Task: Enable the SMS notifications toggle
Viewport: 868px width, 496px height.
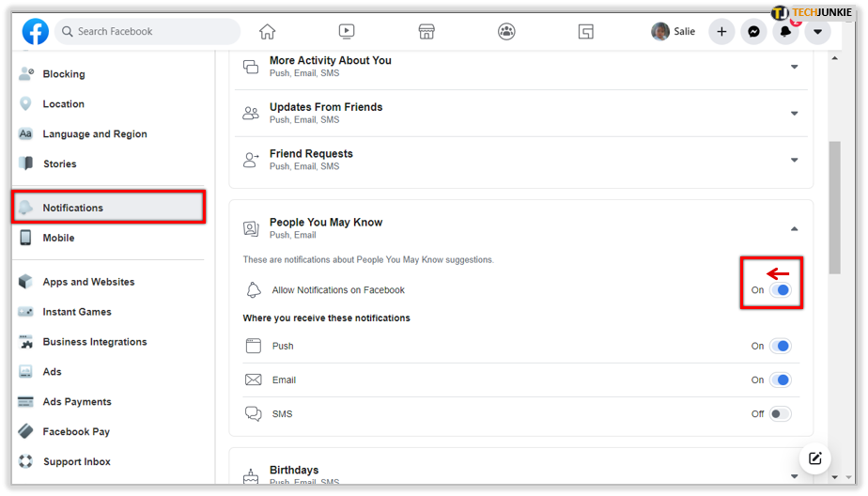Action: coord(781,414)
